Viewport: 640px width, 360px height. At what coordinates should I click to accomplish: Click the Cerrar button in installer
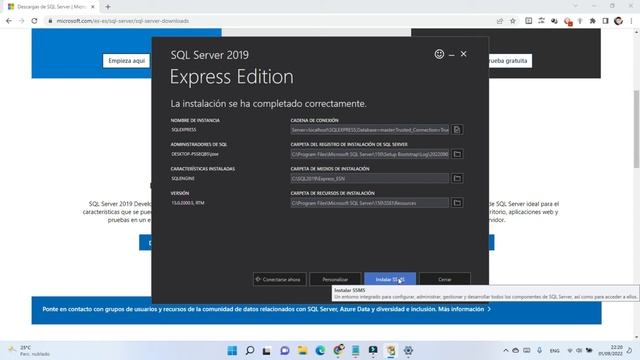click(x=444, y=280)
